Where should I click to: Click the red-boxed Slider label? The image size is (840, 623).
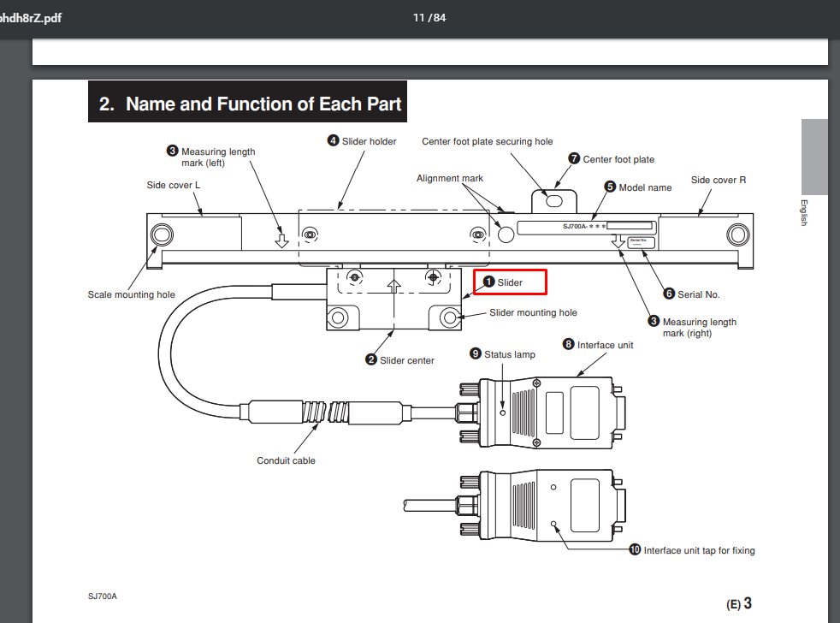coord(510,282)
